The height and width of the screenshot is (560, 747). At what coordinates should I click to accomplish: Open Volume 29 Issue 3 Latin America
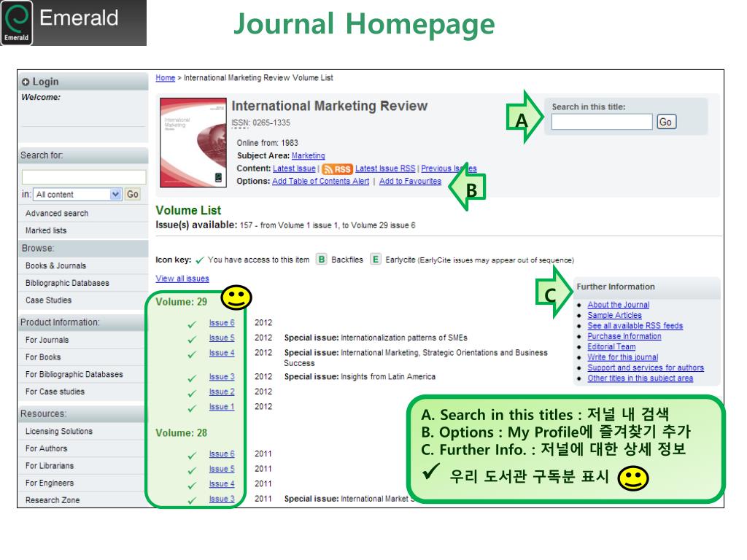(x=222, y=377)
